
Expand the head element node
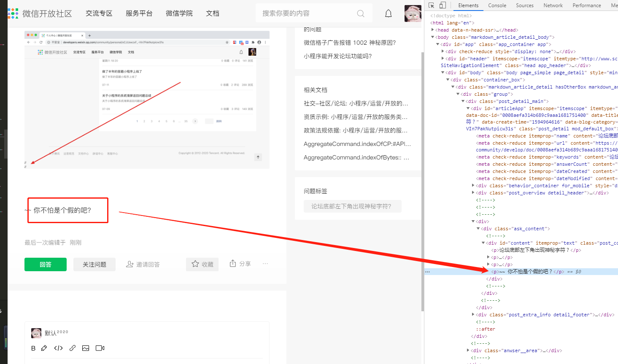click(433, 30)
